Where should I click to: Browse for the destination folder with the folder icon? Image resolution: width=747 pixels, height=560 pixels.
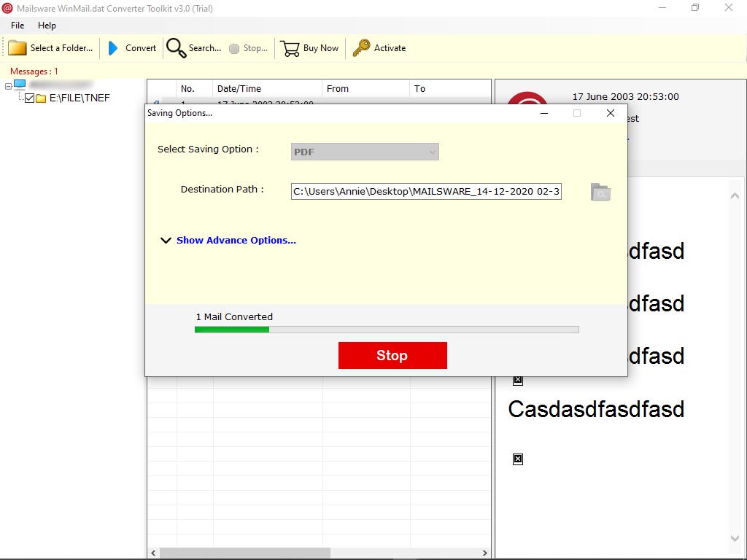tap(600, 192)
